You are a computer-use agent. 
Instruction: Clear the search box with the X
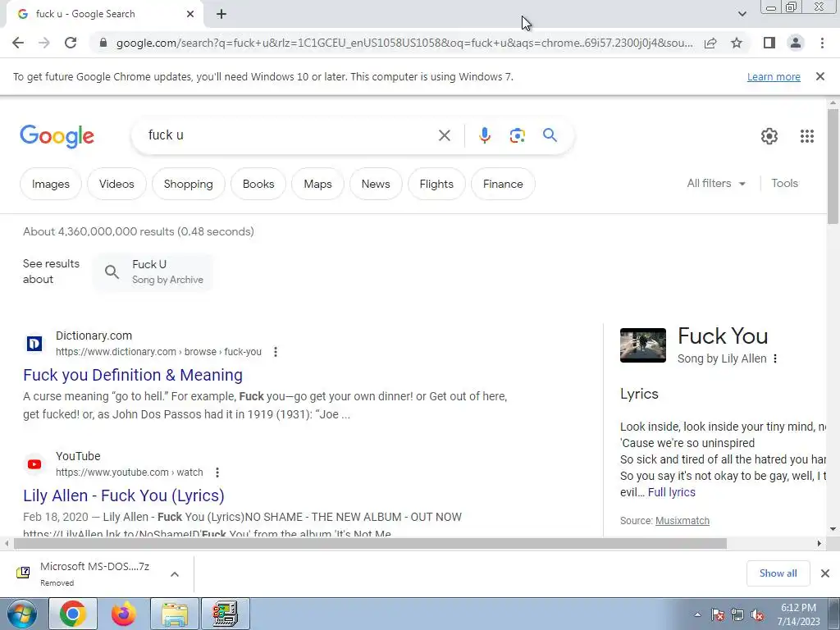coord(444,135)
